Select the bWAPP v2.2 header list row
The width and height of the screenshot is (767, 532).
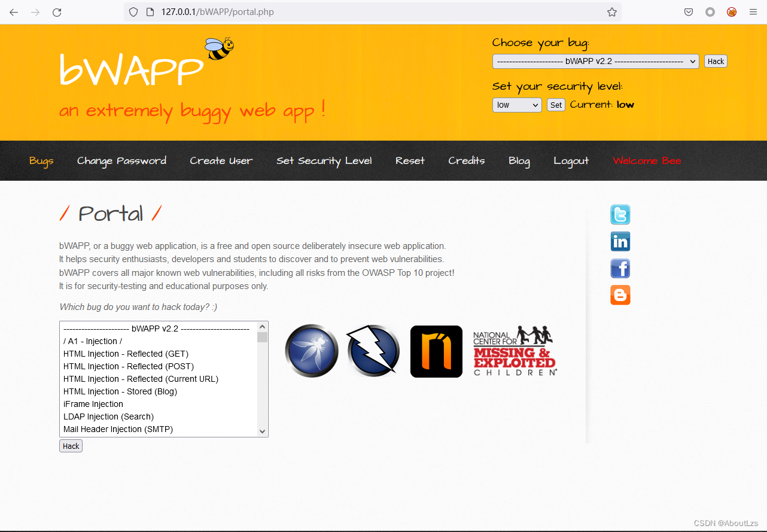point(159,329)
